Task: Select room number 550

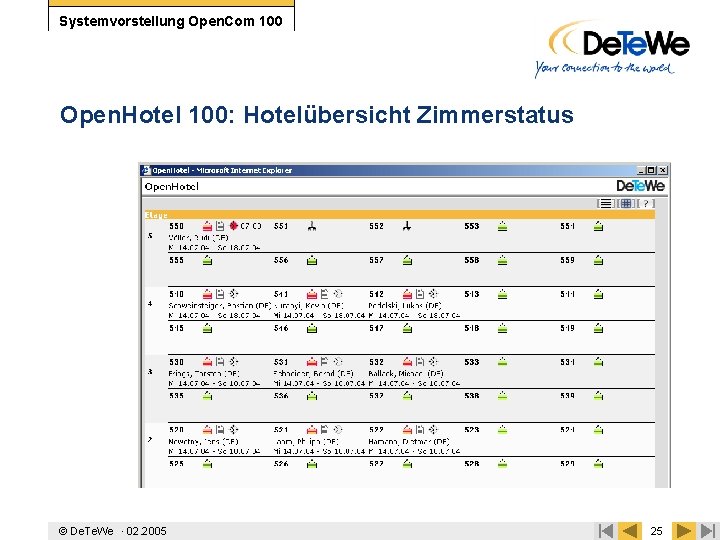Action: pos(176,226)
